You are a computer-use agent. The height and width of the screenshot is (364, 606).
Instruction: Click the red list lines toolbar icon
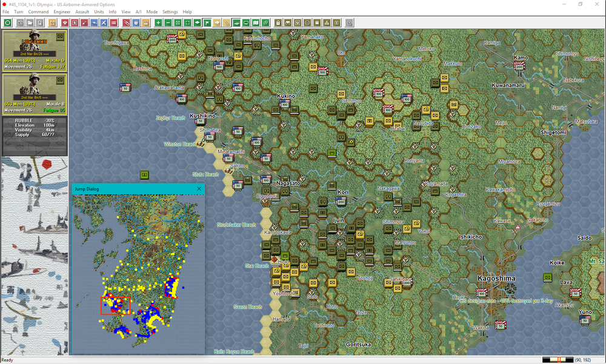pyautogui.click(x=113, y=23)
